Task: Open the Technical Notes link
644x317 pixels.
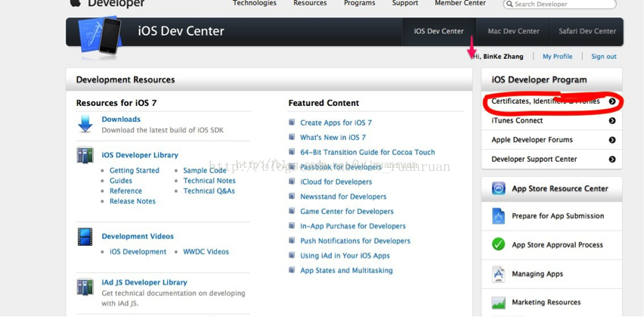Action: pos(209,181)
